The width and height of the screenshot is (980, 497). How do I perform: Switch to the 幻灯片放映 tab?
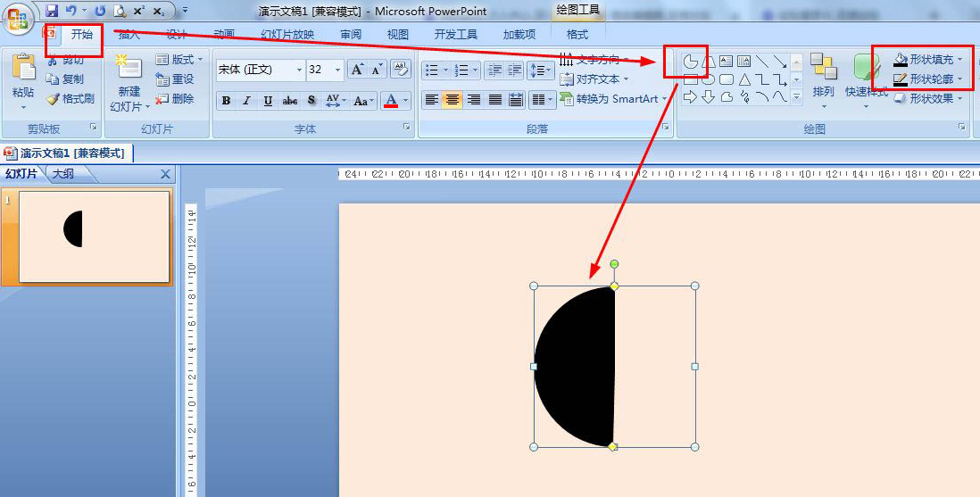(287, 35)
